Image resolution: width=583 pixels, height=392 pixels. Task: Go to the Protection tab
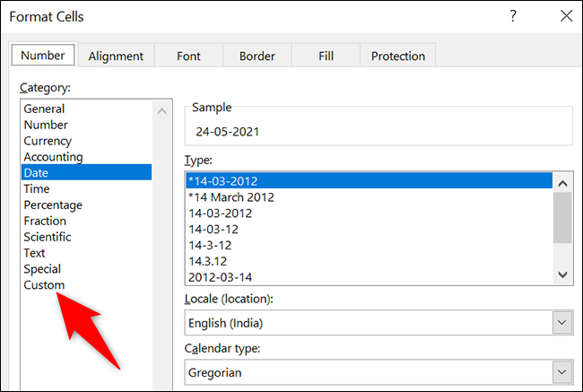(x=397, y=56)
